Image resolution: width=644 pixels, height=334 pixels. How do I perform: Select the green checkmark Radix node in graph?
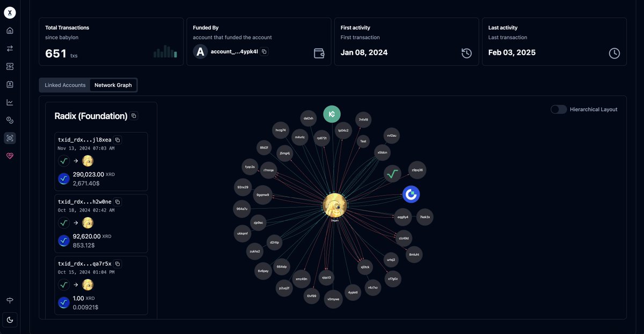coord(393,174)
